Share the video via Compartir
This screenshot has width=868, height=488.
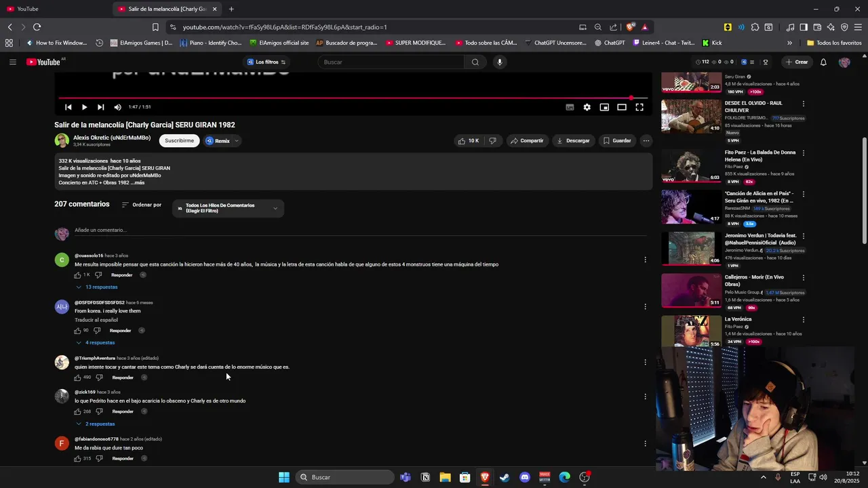point(527,140)
